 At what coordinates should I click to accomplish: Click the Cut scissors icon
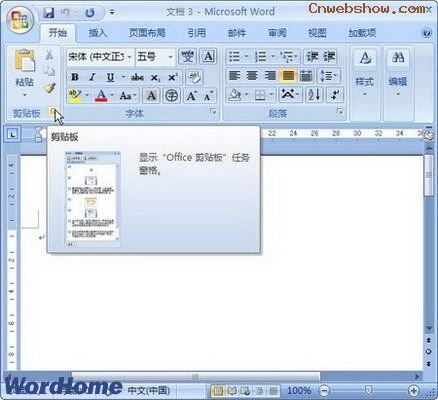click(49, 55)
